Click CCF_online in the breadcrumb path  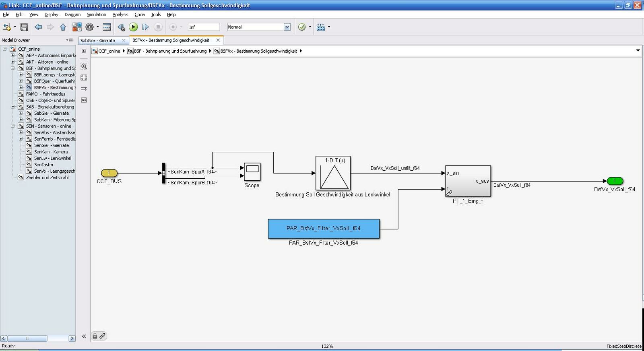point(109,51)
